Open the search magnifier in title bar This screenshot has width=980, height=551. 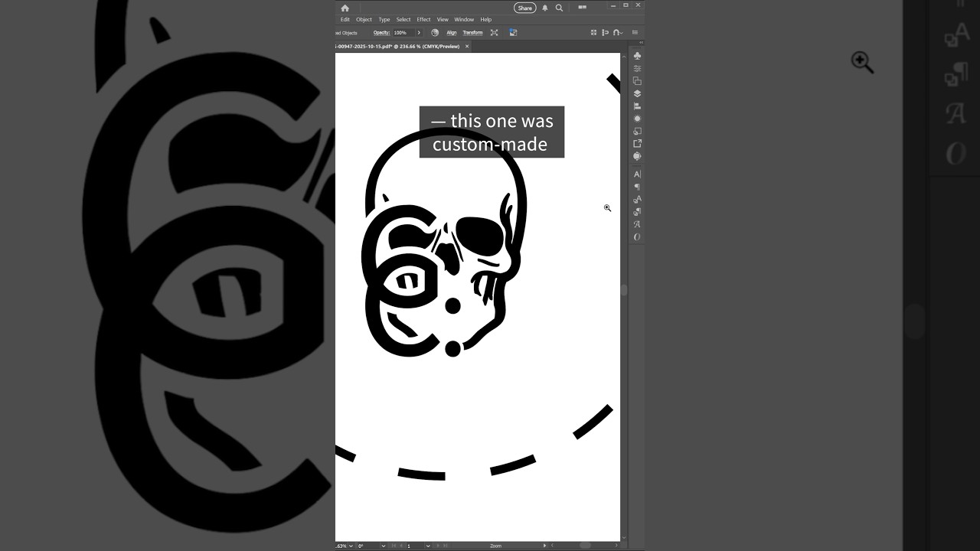[x=559, y=8]
